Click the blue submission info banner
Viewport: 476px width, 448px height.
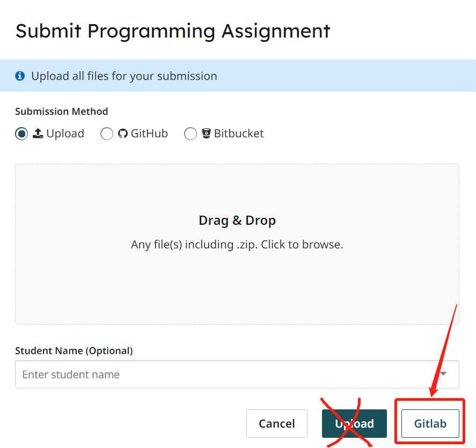click(237, 76)
